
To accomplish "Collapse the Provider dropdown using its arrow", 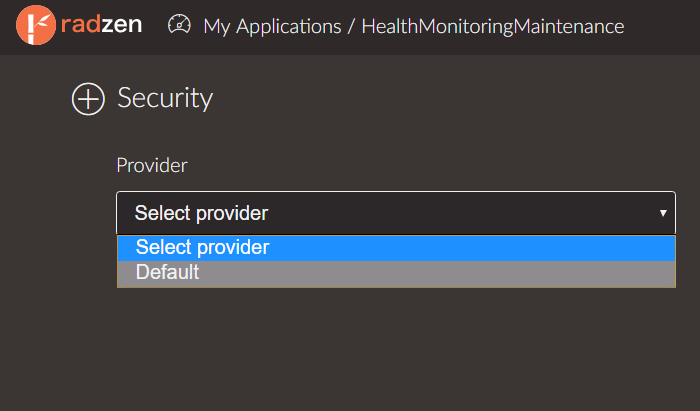I will 663,213.
